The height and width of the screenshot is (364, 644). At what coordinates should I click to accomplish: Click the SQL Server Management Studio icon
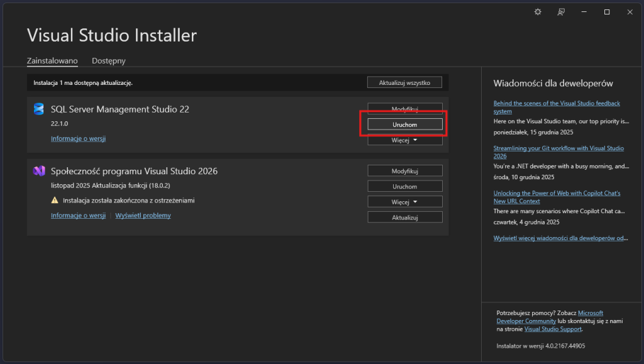point(39,109)
